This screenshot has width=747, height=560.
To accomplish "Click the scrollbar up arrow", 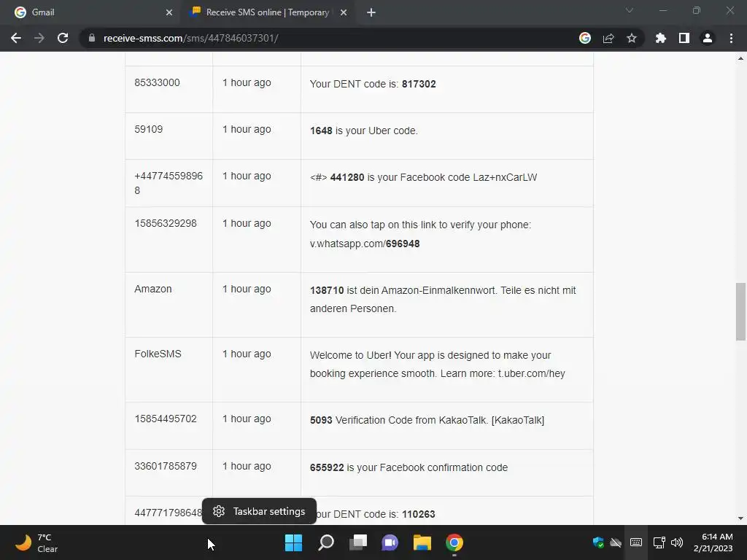I will click(740, 58).
